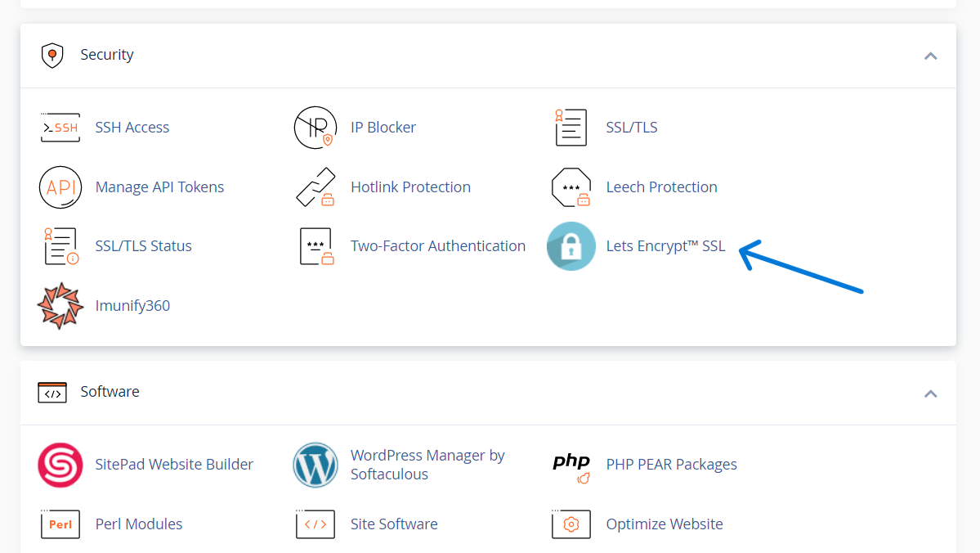Select the Manage API Tokens link
This screenshot has height=553, width=980.
tap(159, 187)
